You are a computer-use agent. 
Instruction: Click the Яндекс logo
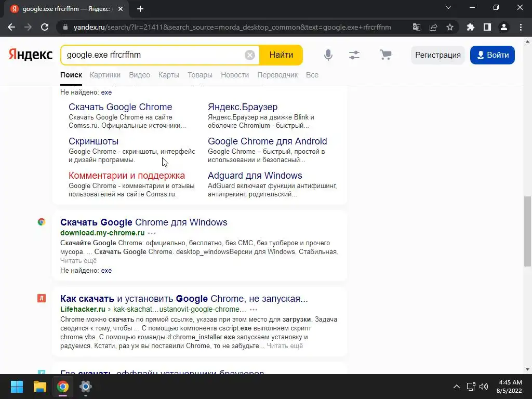coord(31,55)
